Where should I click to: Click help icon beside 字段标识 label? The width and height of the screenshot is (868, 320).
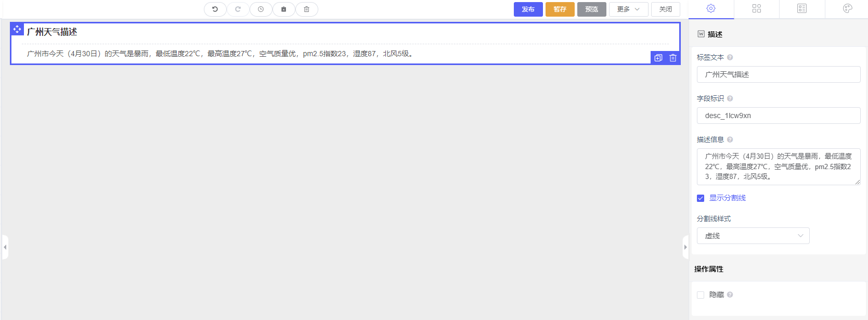pos(730,98)
